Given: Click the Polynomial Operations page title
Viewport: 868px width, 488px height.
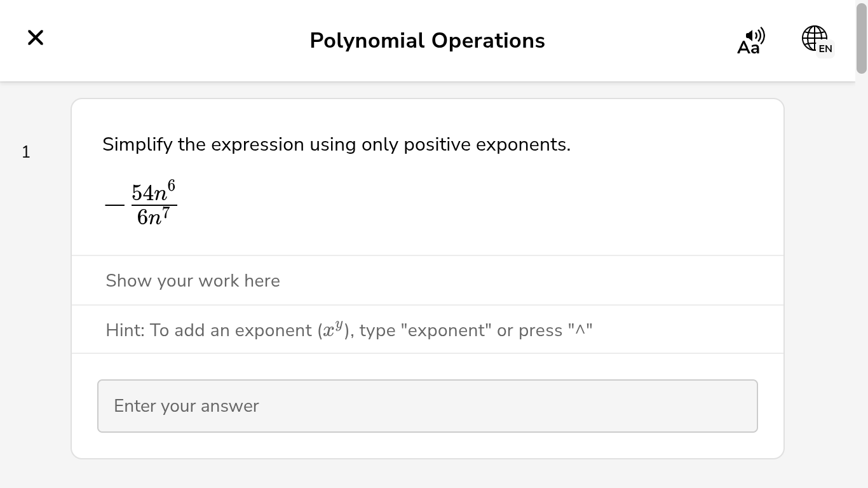Looking at the screenshot, I should click(427, 41).
